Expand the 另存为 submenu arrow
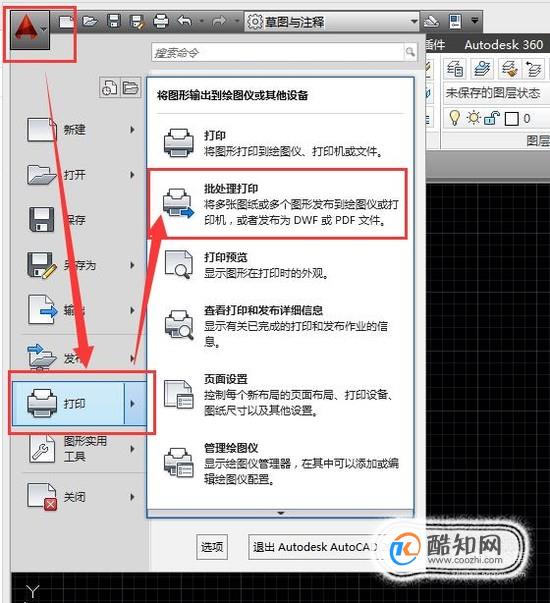The height and width of the screenshot is (603, 550). [x=132, y=265]
